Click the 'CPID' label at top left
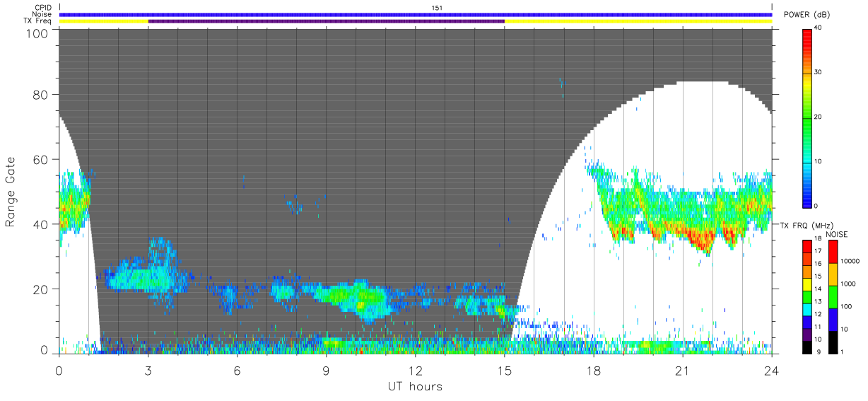Screen dimensions: 868x401 [43, 8]
